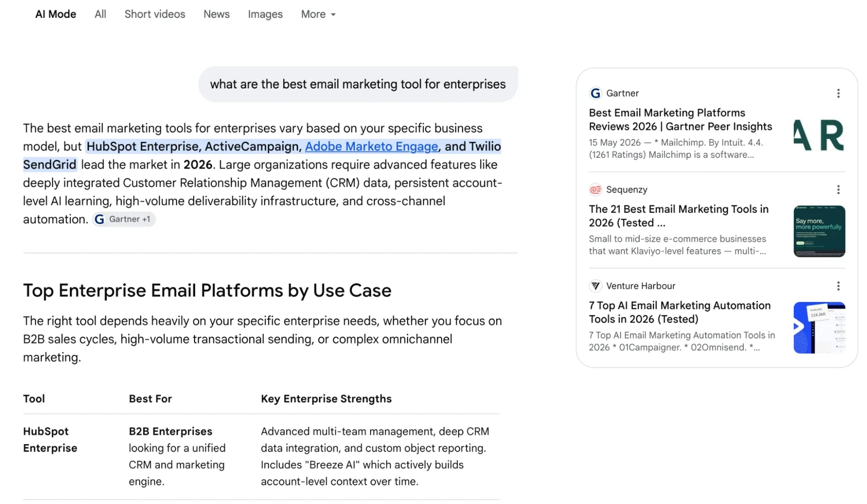Open the Short videos tab

pyautogui.click(x=155, y=14)
